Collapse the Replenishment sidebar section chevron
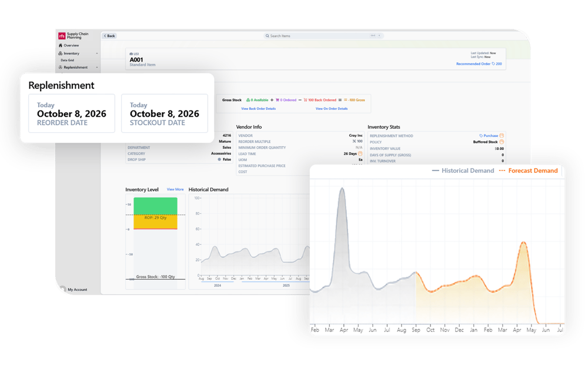This screenshot has height=369, width=588. 97,68
